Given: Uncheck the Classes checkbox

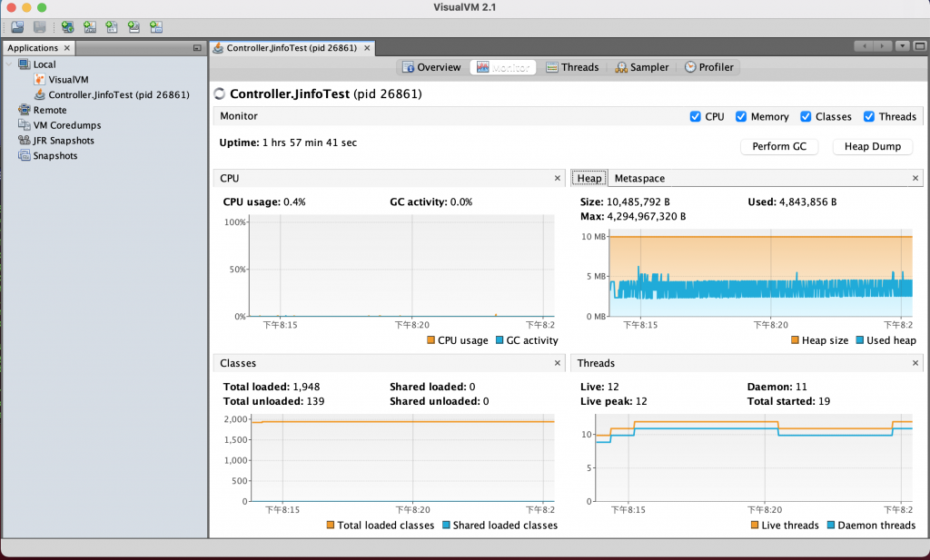Looking at the screenshot, I should click(x=806, y=117).
